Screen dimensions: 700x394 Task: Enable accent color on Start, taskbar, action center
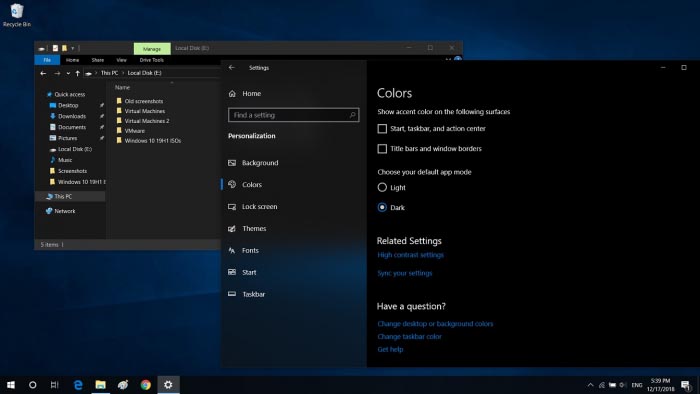click(x=382, y=129)
